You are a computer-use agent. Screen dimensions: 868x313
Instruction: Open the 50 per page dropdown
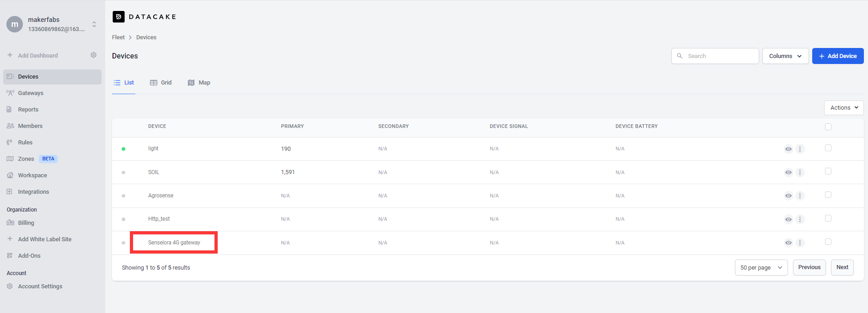(761, 268)
